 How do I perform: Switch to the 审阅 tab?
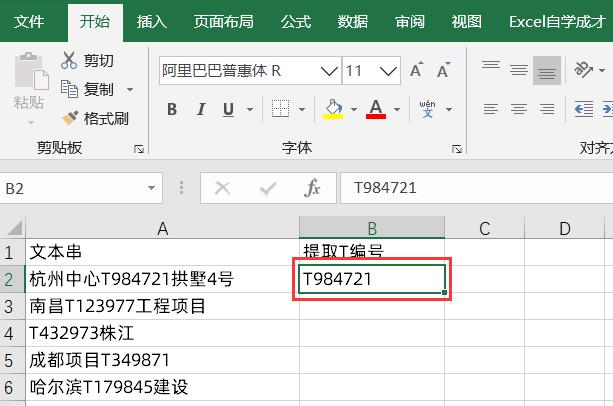(x=410, y=22)
